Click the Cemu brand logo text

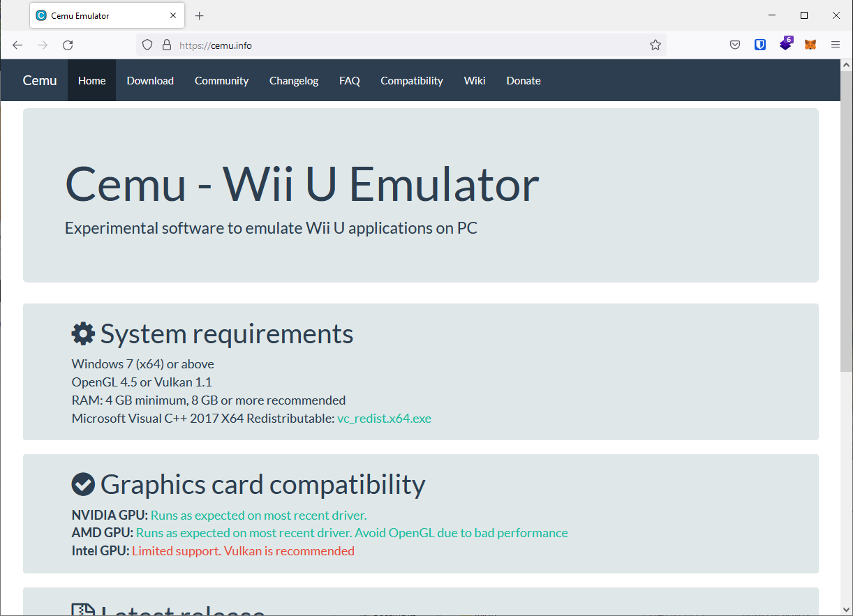(x=40, y=81)
